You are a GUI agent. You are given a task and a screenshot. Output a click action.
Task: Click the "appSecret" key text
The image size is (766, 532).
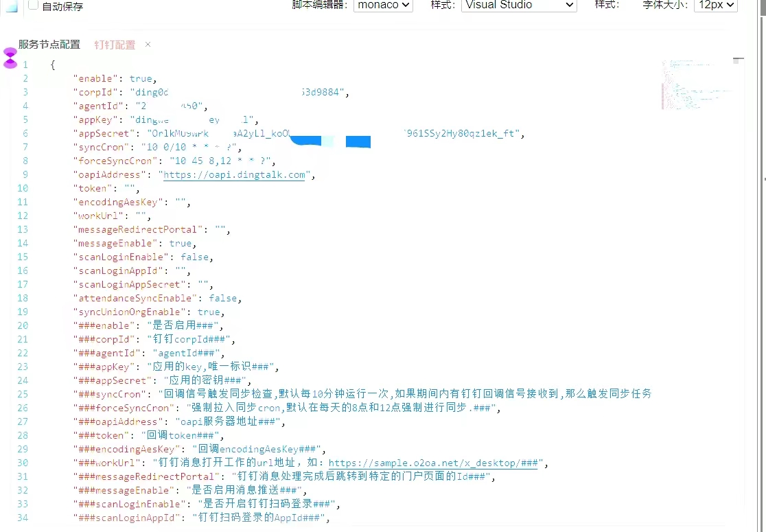(x=104, y=133)
